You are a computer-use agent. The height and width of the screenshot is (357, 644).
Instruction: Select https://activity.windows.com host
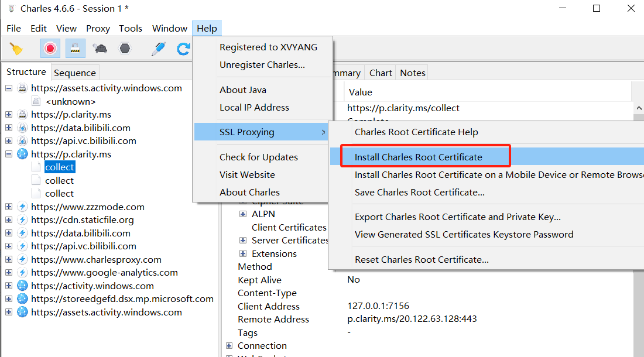click(93, 286)
